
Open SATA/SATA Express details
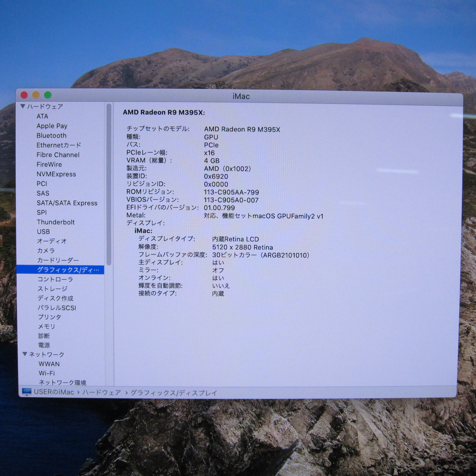pos(67,203)
